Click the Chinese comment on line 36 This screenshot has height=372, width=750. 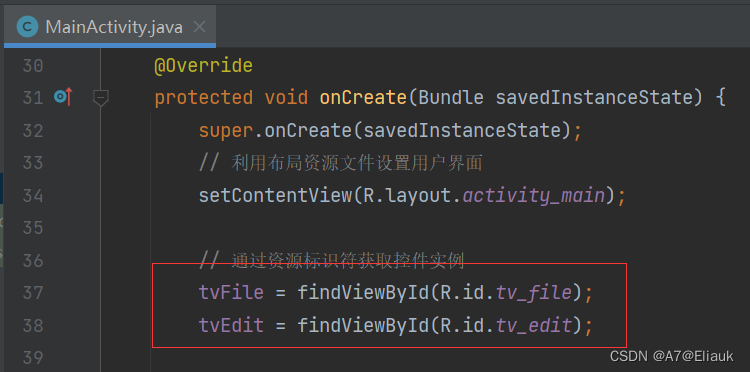pyautogui.click(x=331, y=261)
